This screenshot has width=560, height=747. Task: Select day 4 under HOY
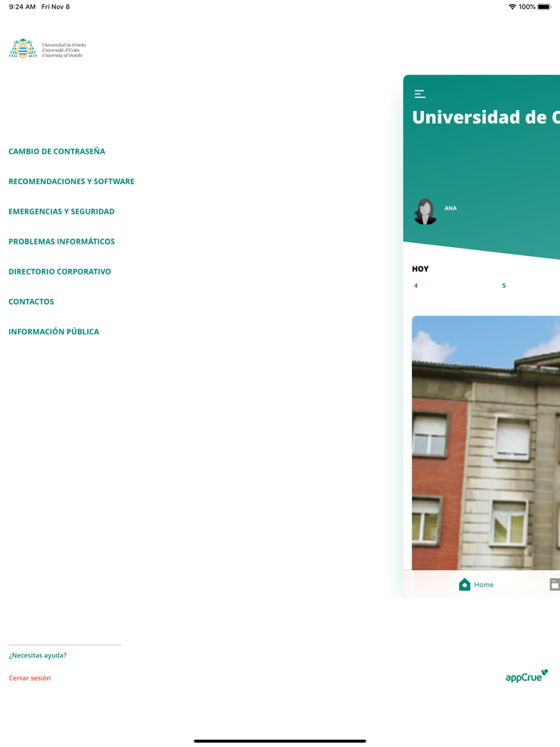415,286
